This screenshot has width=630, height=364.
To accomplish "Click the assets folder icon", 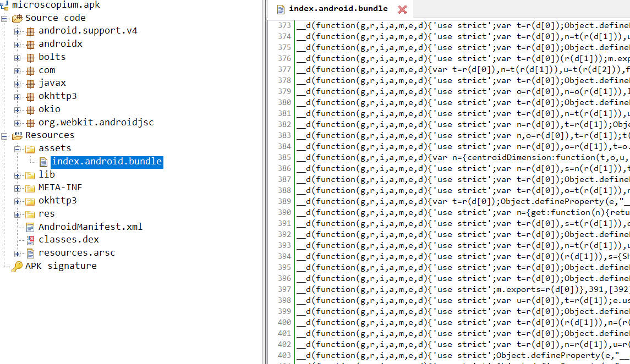I will (30, 149).
